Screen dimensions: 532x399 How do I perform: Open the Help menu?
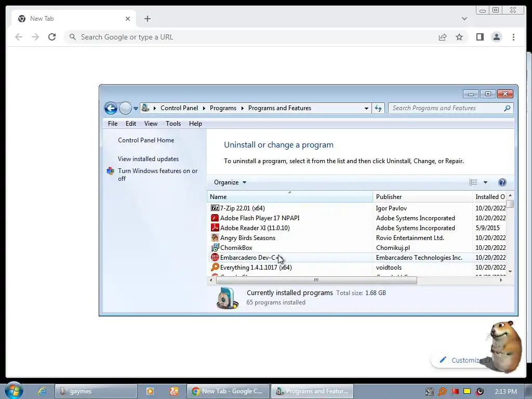pyautogui.click(x=195, y=124)
